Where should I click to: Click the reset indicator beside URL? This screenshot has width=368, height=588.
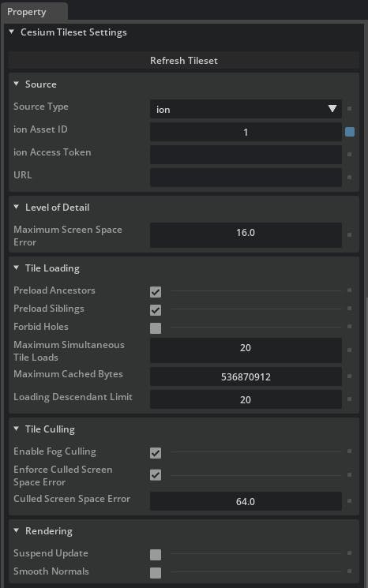pos(349,177)
